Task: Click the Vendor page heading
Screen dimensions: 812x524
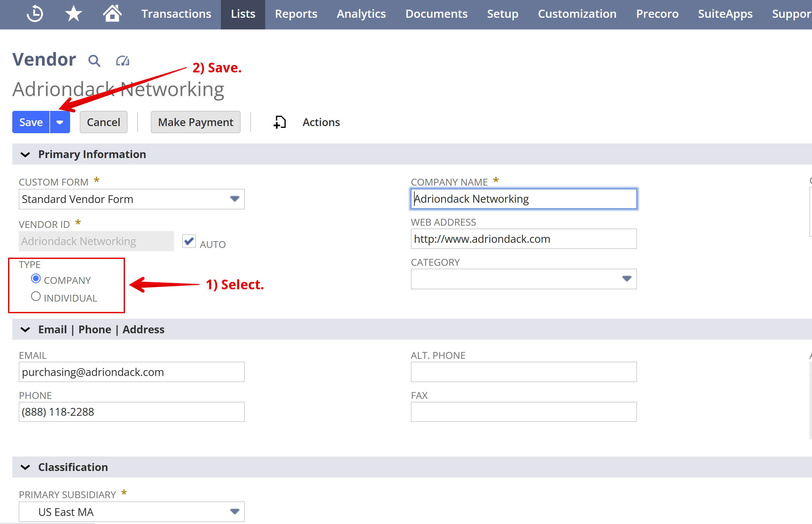Action: pyautogui.click(x=44, y=59)
